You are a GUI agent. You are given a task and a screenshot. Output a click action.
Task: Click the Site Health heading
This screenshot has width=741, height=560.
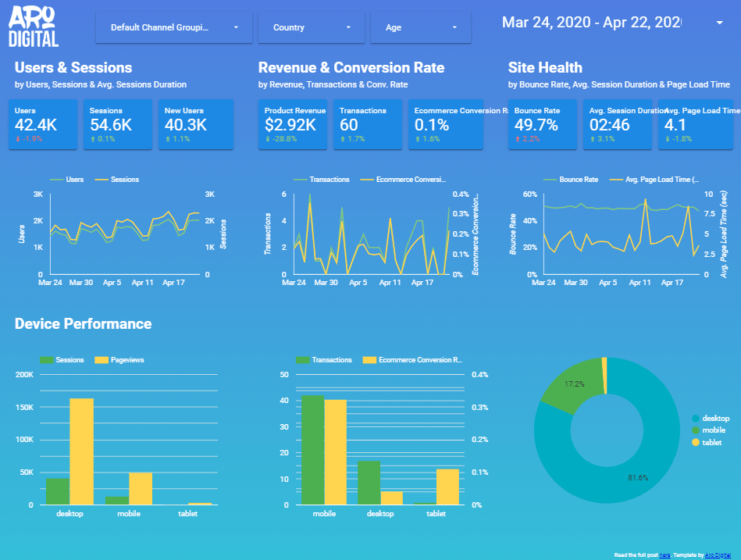545,68
